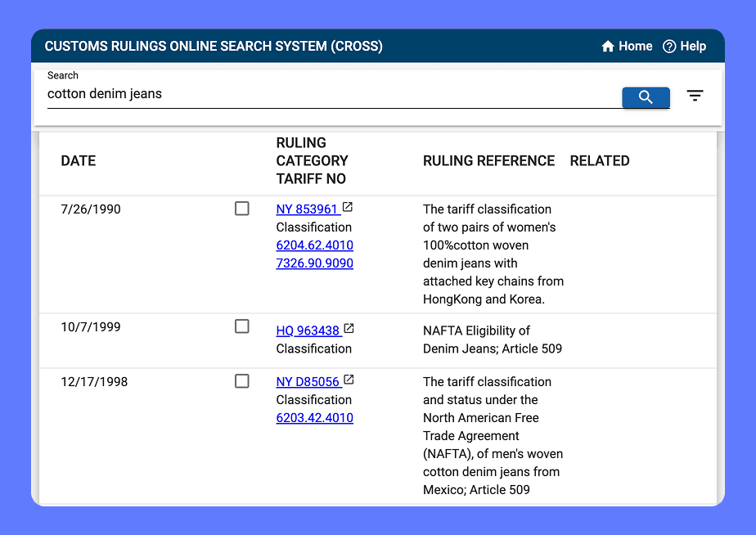This screenshot has width=756, height=535.
Task: Open ruling NY 853961
Action: click(x=307, y=209)
